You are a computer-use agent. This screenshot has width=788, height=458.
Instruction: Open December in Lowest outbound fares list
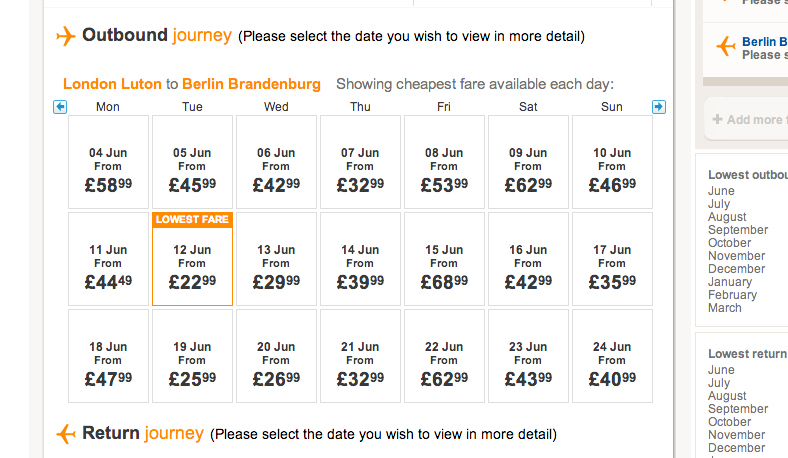(x=736, y=269)
